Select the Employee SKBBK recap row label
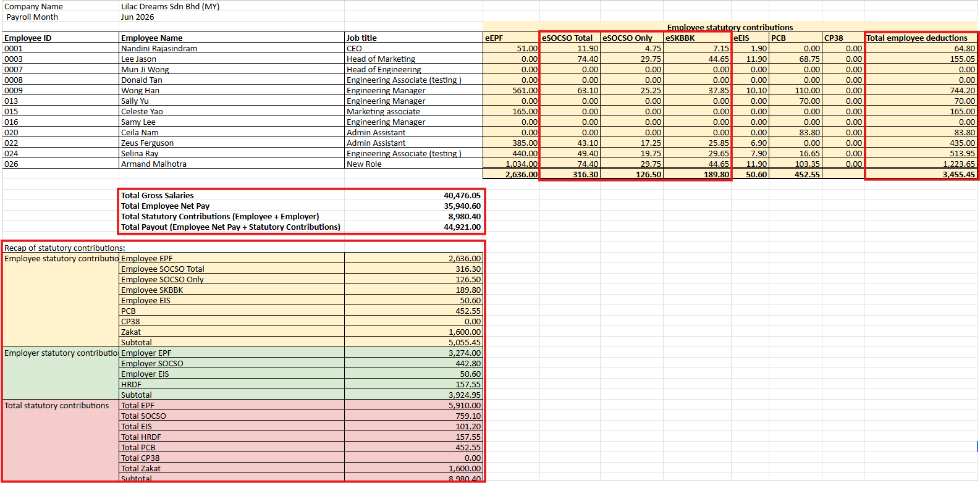 232,290
